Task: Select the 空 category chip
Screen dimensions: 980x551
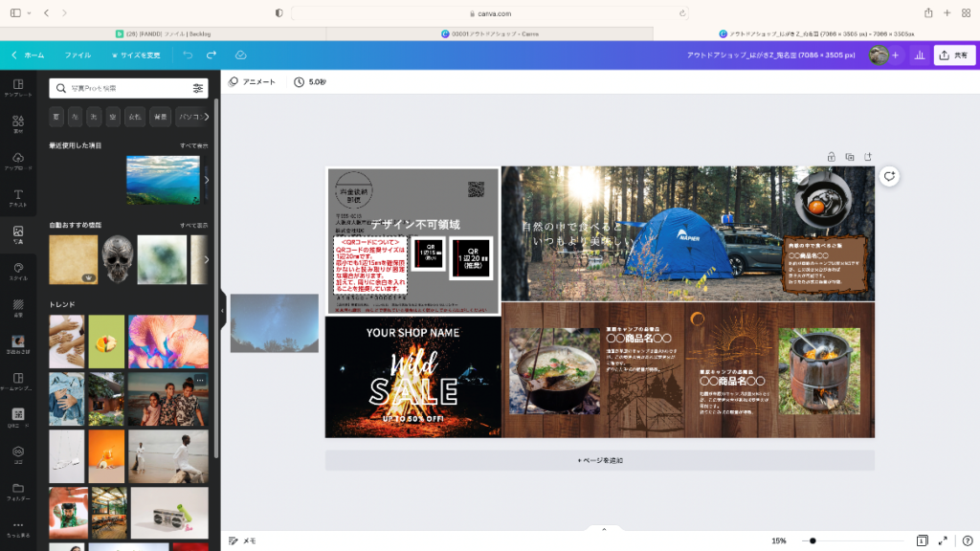Action: [x=113, y=117]
